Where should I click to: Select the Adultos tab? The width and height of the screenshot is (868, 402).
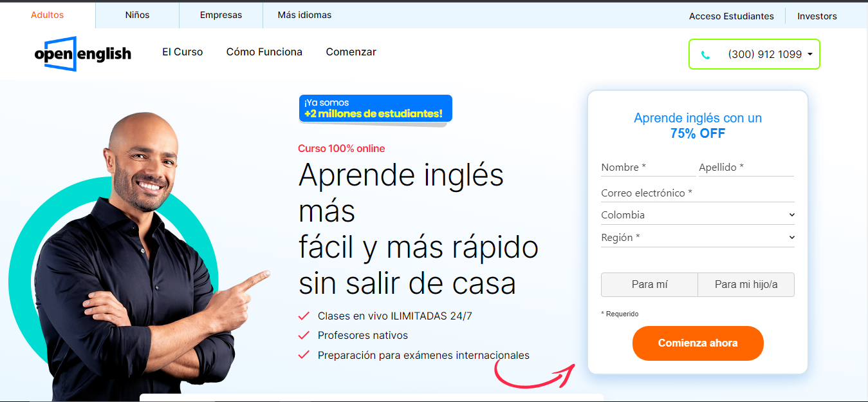47,14
